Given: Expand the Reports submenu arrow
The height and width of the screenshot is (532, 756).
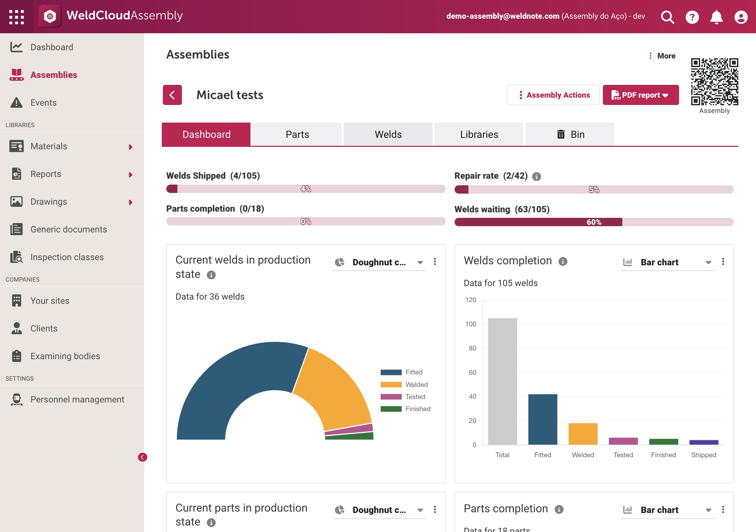Looking at the screenshot, I should [x=131, y=175].
